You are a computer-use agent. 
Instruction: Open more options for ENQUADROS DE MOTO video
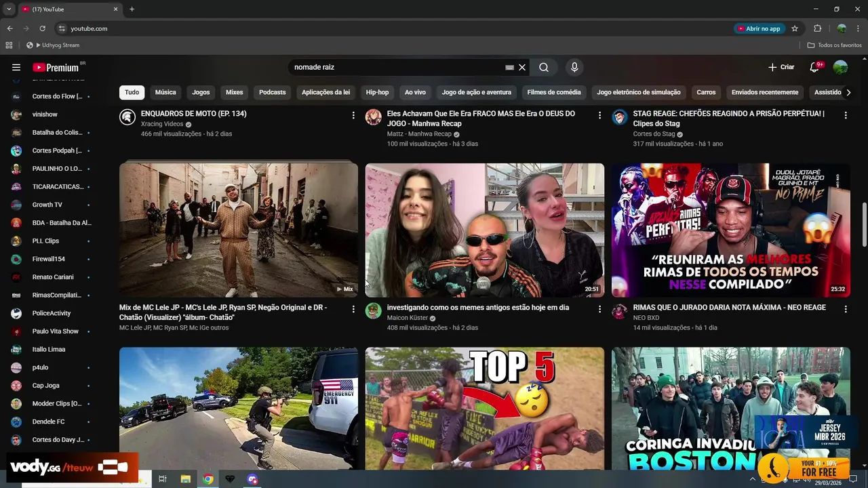tap(353, 115)
